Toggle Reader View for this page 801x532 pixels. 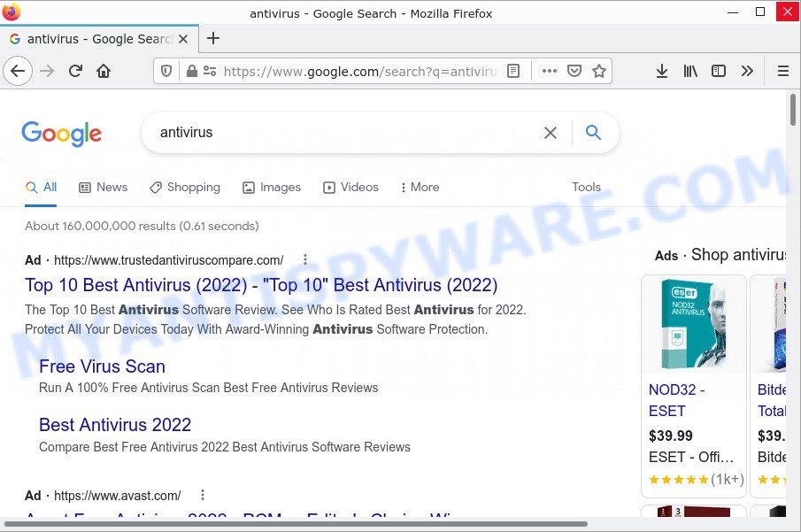click(x=513, y=71)
